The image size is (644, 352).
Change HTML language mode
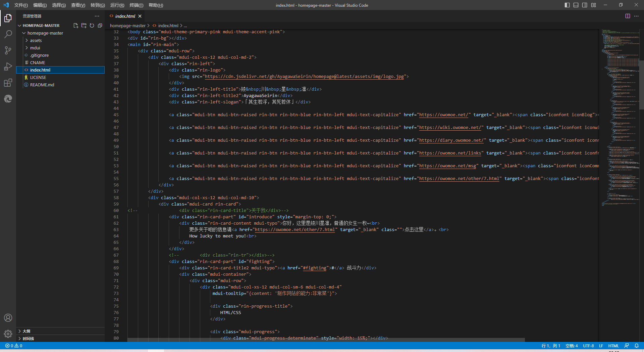pyautogui.click(x=613, y=346)
